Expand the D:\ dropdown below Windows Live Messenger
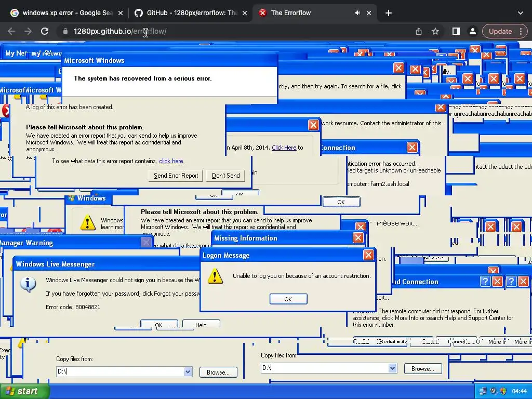This screenshot has height=399, width=532. click(188, 372)
